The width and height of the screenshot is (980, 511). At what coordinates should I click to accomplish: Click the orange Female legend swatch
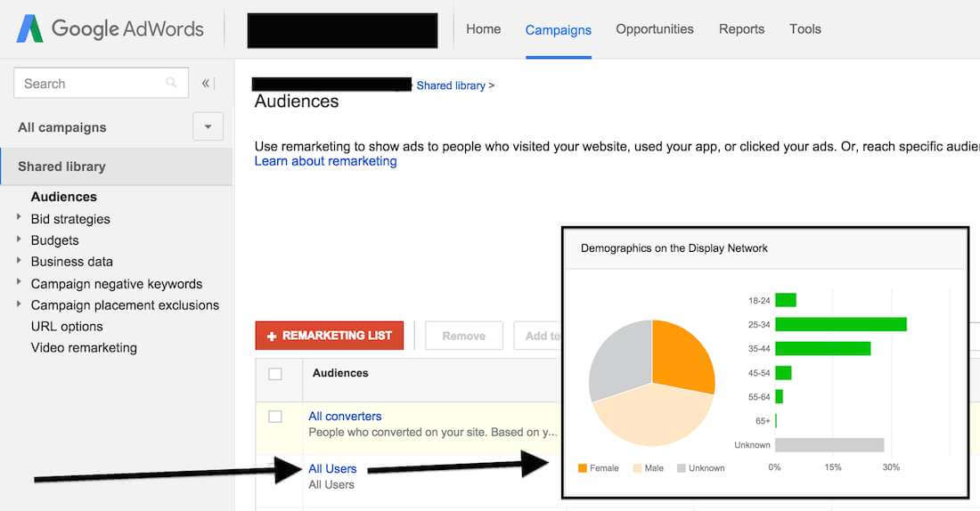click(583, 468)
